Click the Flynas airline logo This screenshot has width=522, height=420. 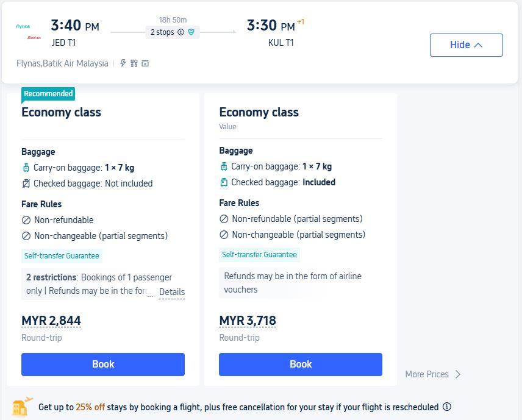click(x=23, y=26)
